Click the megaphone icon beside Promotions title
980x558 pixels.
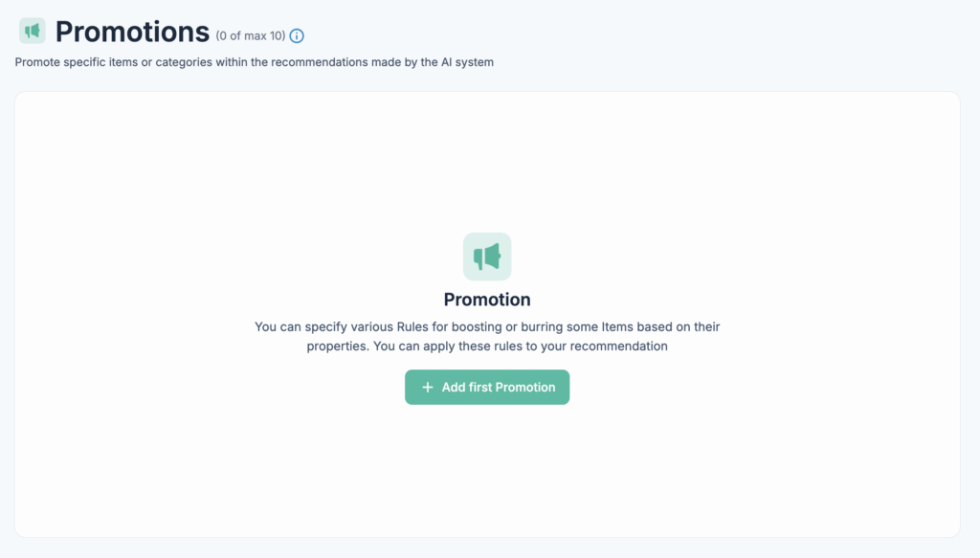(x=32, y=31)
